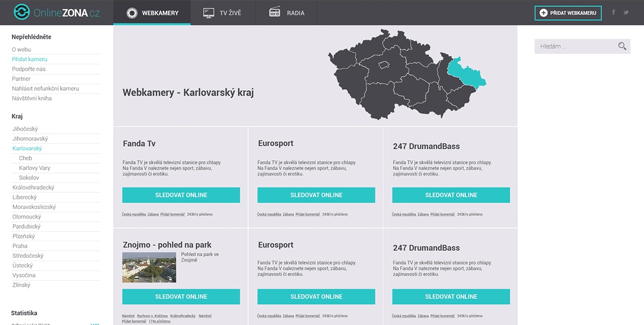Click the search magnifier icon
Image resolution: width=644 pixels, height=325 pixels.
(x=622, y=46)
